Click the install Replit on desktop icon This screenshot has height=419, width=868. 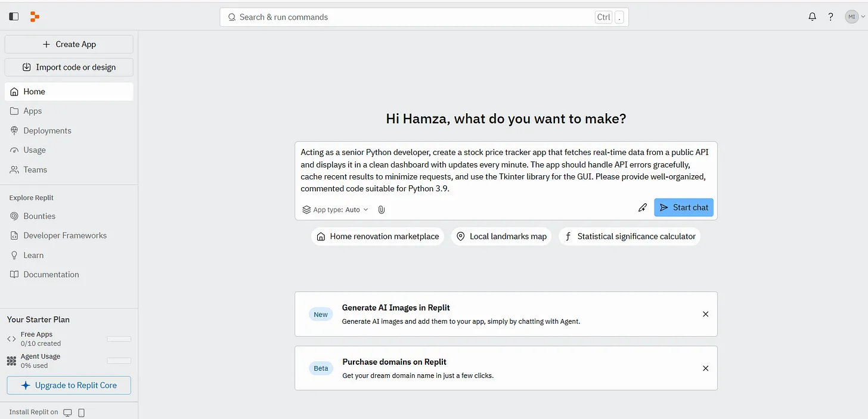(68, 412)
